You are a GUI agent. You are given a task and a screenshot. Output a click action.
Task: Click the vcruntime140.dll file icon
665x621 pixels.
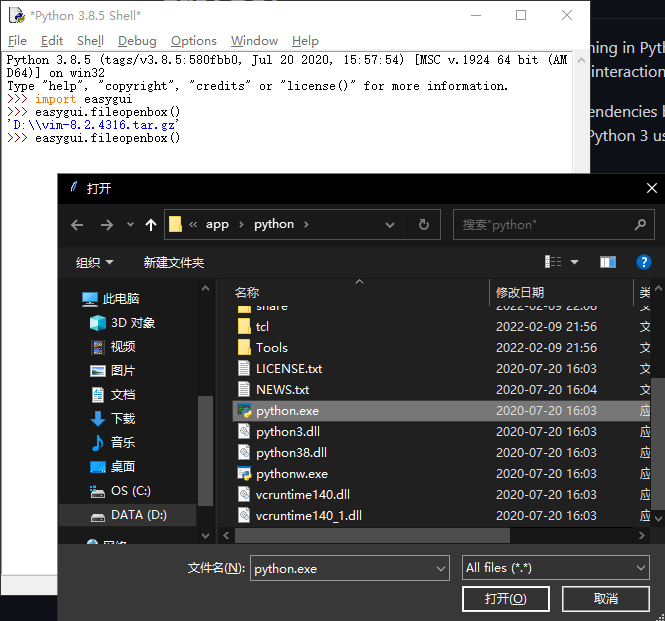pyautogui.click(x=244, y=494)
